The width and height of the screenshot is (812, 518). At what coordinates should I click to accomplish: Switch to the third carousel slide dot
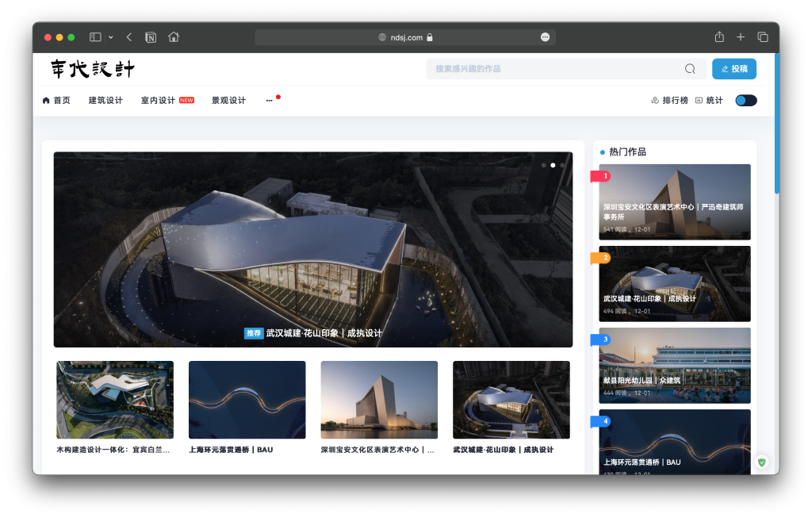[562, 165]
